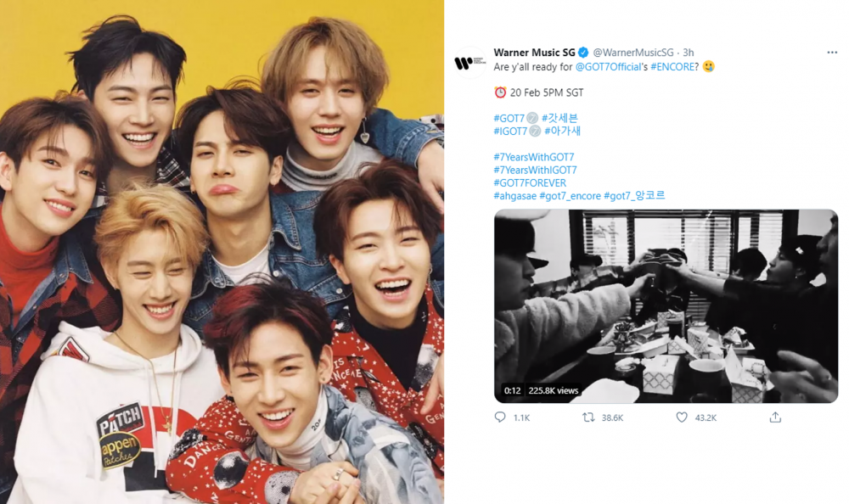This screenshot has height=504, width=849.
Task: Open the #ahgasae hashtag
Action: pyautogui.click(x=515, y=196)
